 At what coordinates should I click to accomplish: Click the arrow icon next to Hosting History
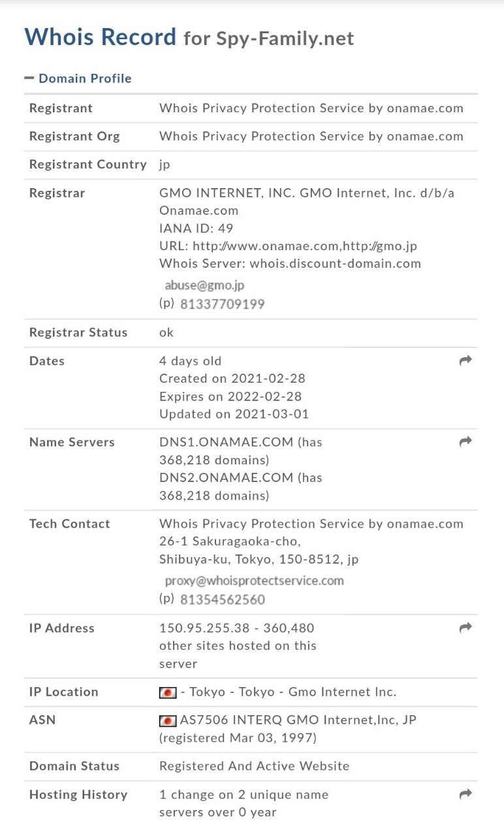pyautogui.click(x=465, y=794)
